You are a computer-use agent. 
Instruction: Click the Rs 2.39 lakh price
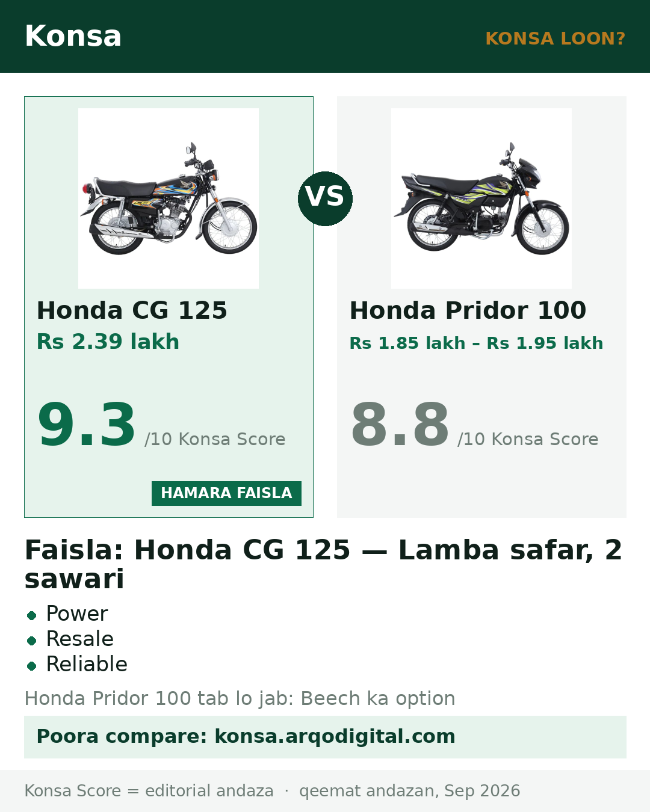pyautogui.click(x=108, y=342)
